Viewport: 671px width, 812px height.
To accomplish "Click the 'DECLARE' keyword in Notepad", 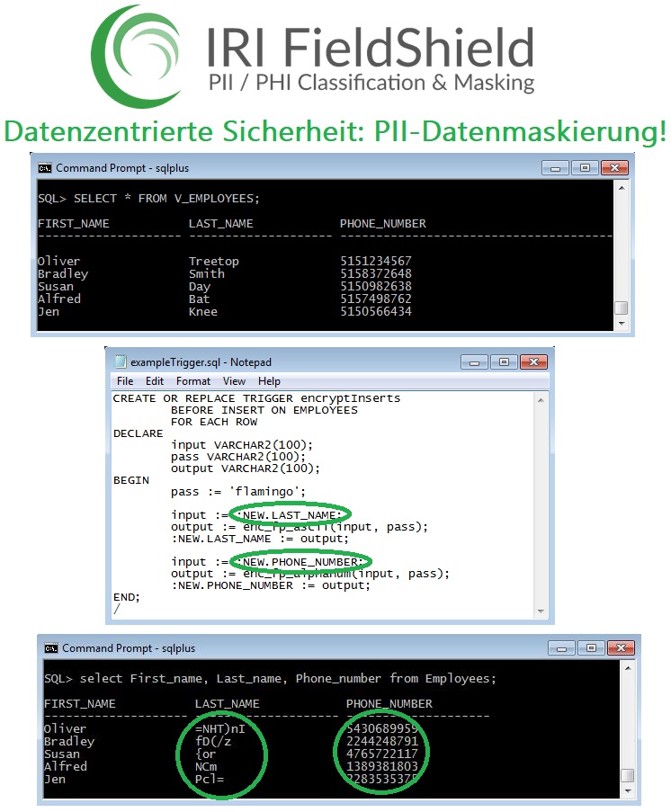I will click(138, 433).
